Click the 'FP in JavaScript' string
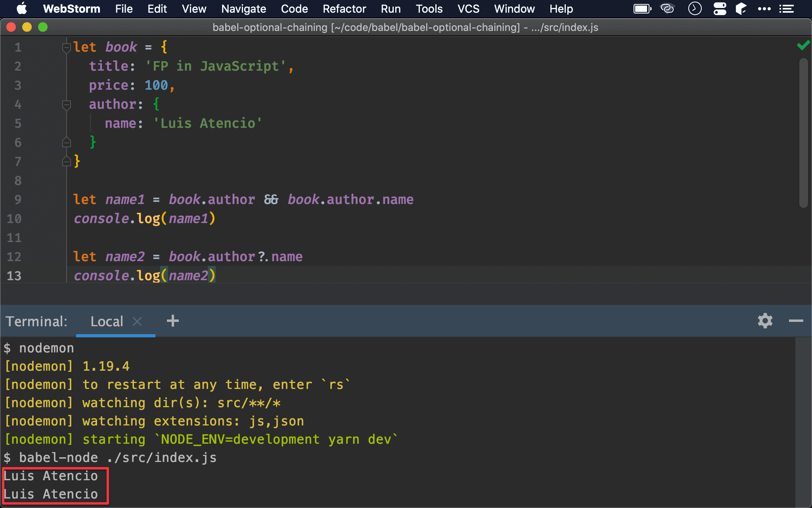 pyautogui.click(x=215, y=66)
